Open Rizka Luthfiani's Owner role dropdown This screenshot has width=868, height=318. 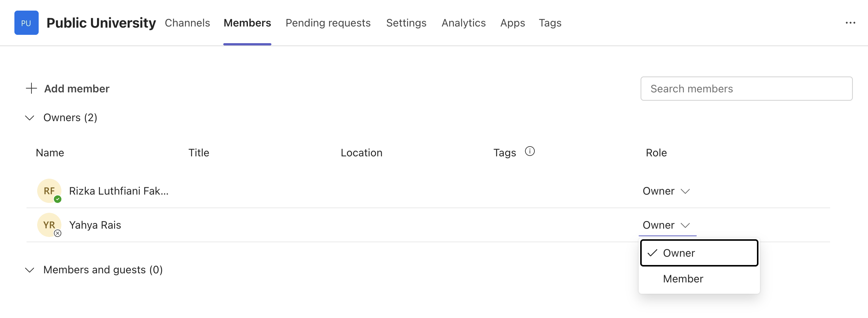(x=666, y=191)
